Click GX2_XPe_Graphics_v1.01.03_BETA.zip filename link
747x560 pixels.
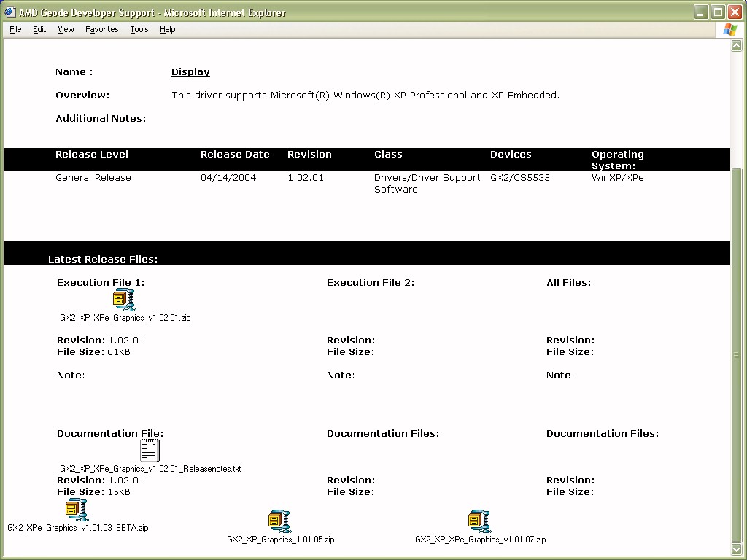pos(77,528)
